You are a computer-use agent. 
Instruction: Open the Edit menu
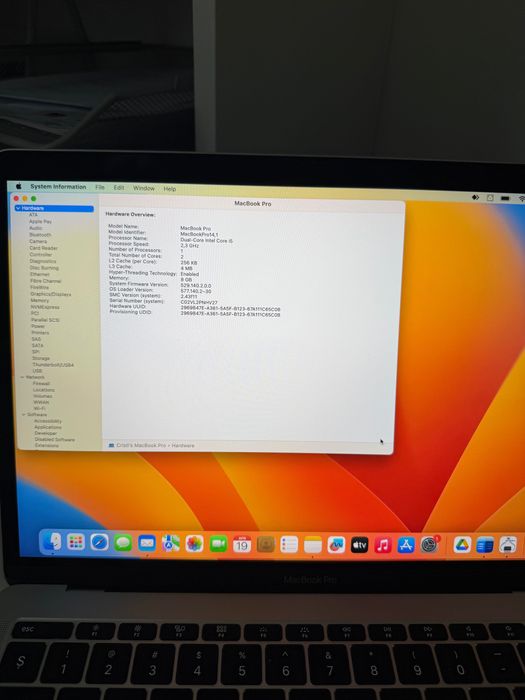point(119,188)
